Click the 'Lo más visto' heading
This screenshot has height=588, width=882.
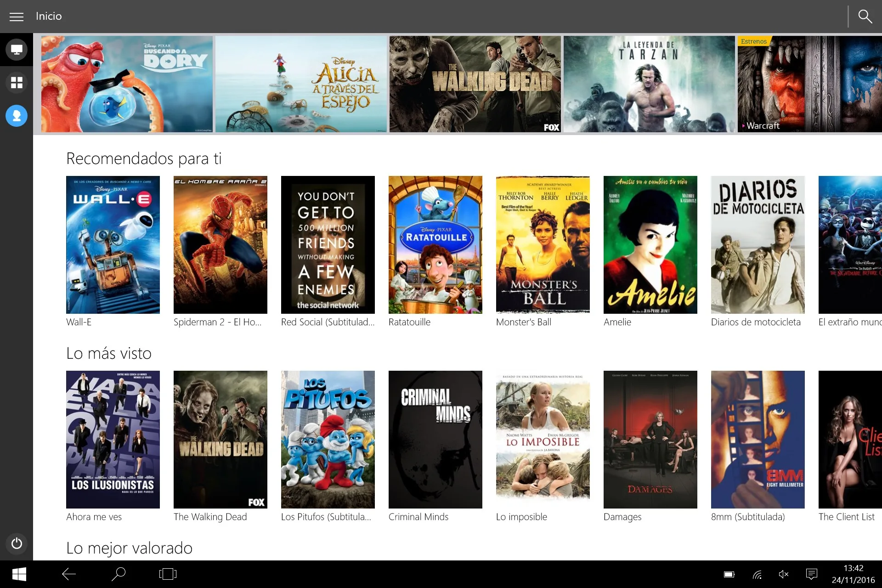[109, 353]
